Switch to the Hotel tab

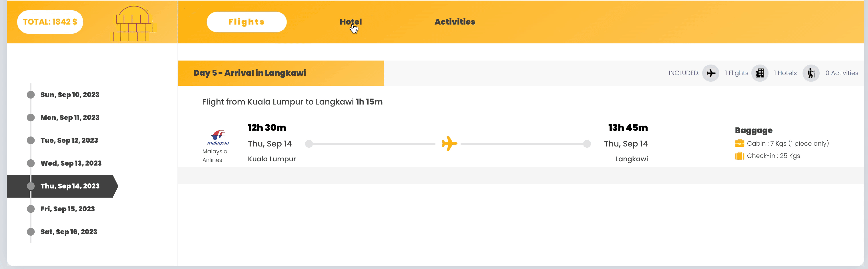pos(351,22)
